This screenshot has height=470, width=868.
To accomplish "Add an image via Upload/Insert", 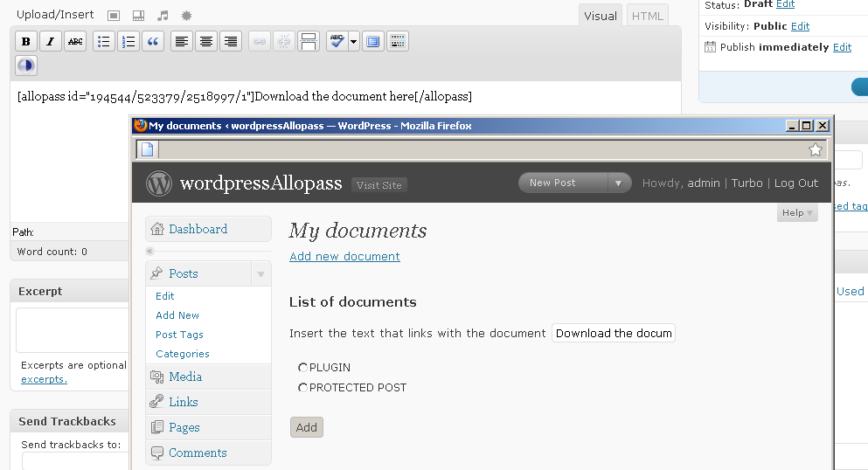I will (114, 16).
